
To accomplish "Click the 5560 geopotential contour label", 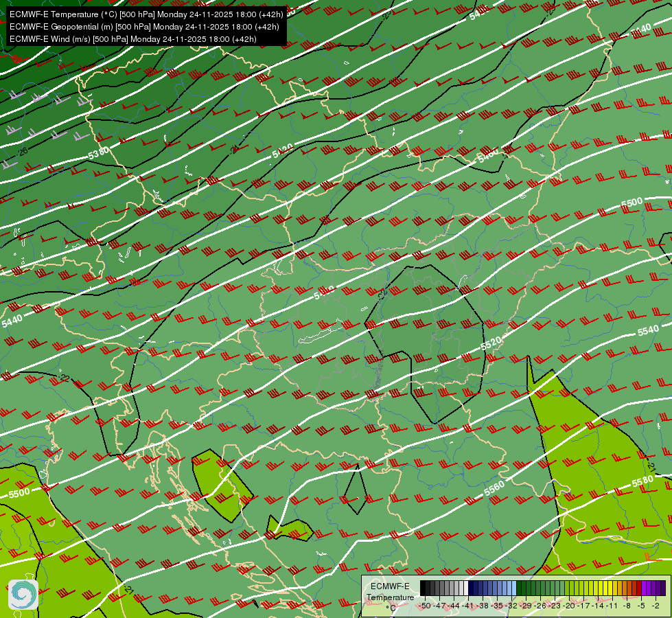I will [494, 488].
